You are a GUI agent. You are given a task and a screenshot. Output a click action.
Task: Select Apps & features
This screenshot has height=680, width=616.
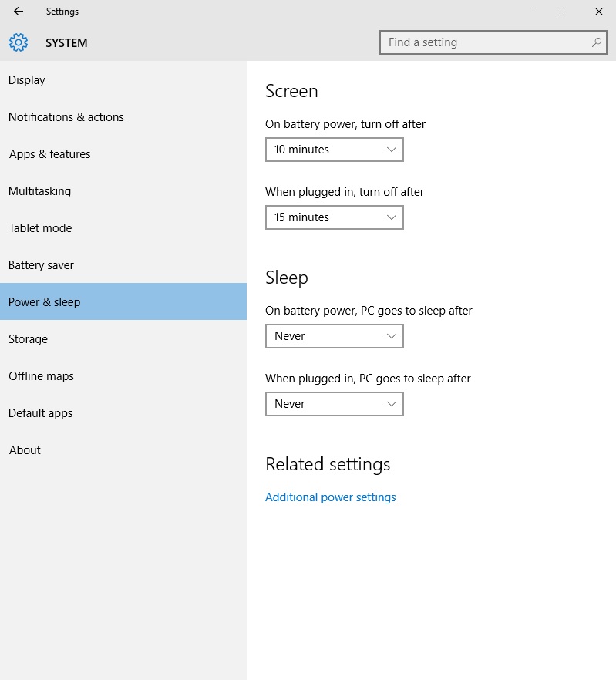(123, 154)
